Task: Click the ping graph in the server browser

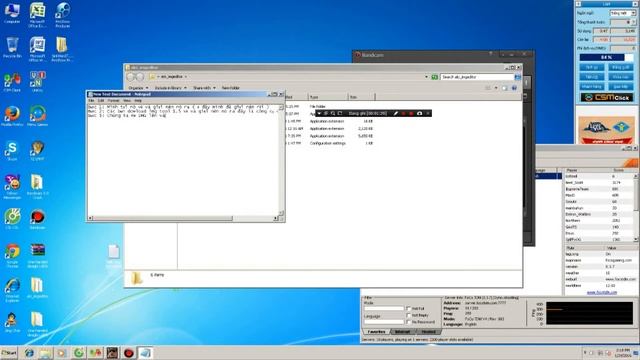Action: click(x=589, y=313)
